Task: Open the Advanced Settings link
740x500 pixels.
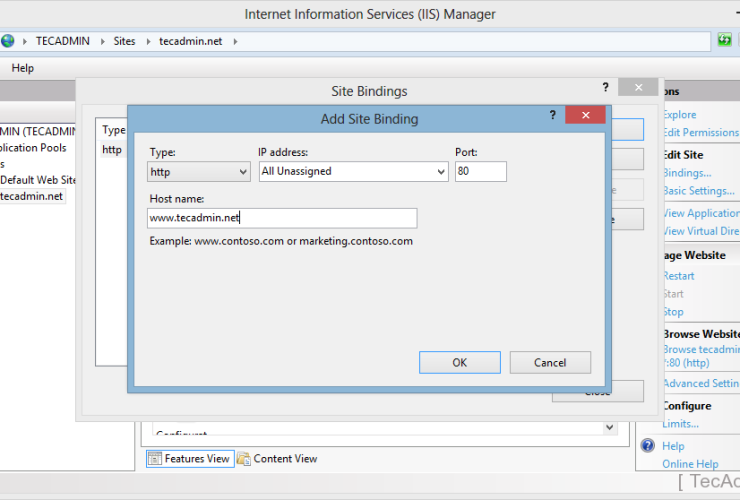Action: (x=700, y=383)
